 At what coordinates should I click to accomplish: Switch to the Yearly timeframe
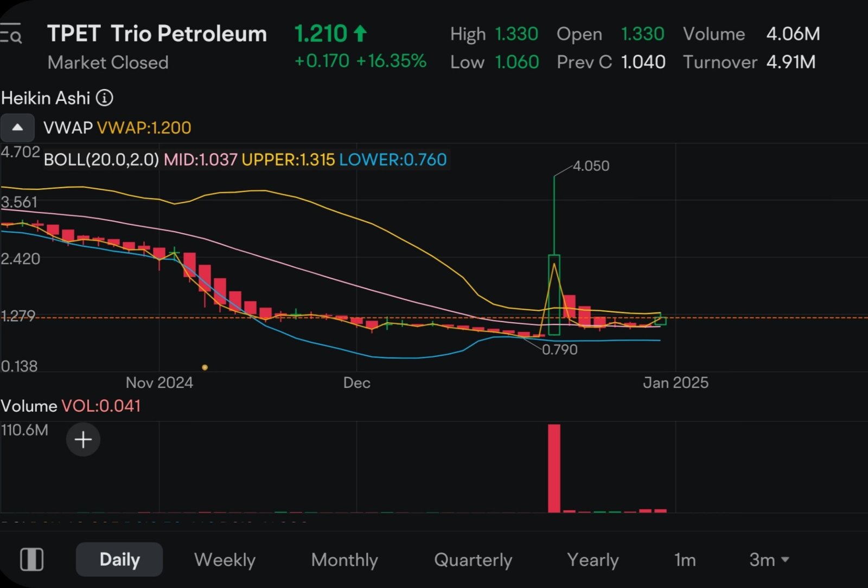pos(592,559)
